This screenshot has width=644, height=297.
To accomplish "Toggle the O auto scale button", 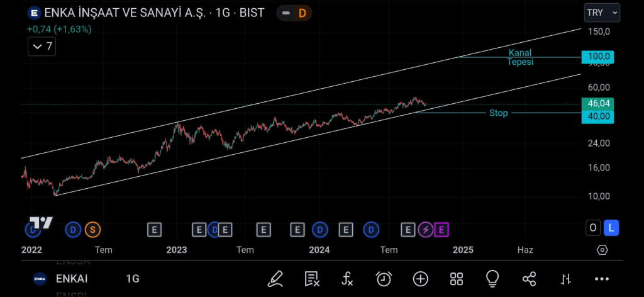I will click(x=593, y=228).
